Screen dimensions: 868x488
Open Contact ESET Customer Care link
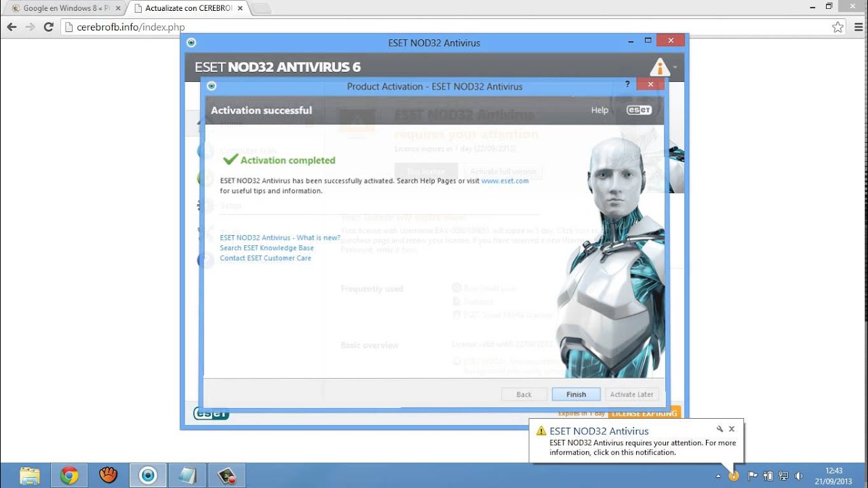(265, 258)
